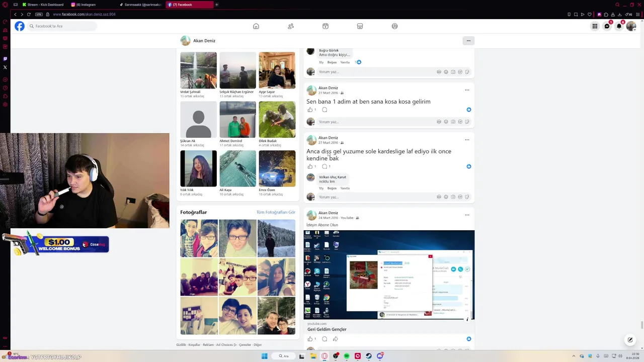The image size is (644, 362).
Task: Expand the system tray hidden icons chevron
Action: pyautogui.click(x=573, y=356)
